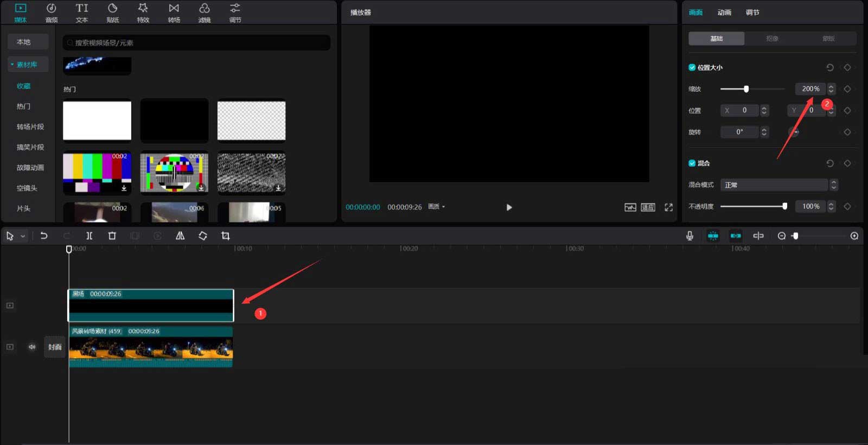Toggle visibility icon of main video track
The image size is (868, 445).
pyautogui.click(x=10, y=347)
